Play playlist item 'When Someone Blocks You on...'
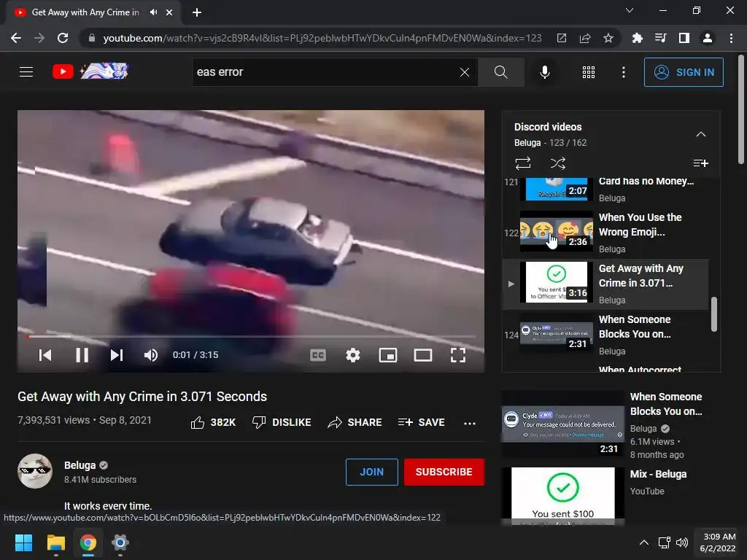The width and height of the screenshot is (747, 560). 606,335
